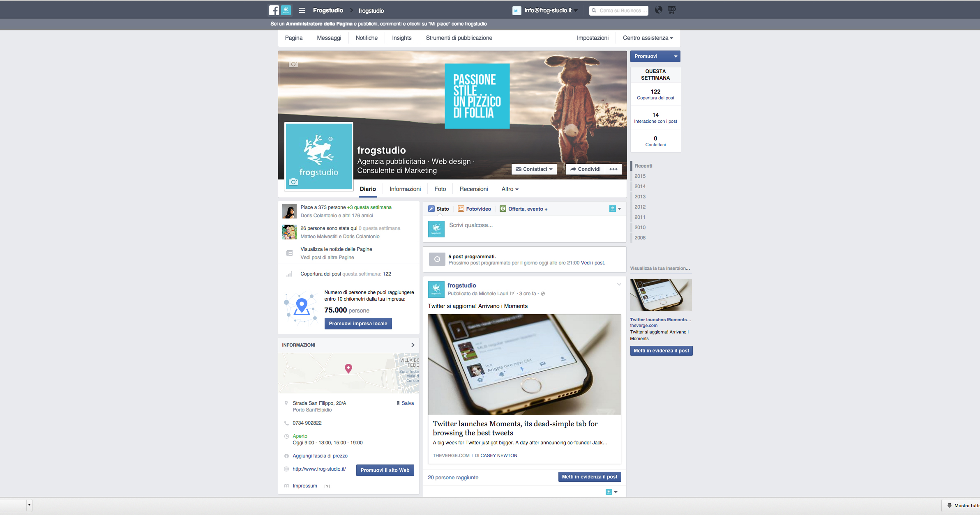Expand the Centro assistenza menu

pyautogui.click(x=648, y=38)
